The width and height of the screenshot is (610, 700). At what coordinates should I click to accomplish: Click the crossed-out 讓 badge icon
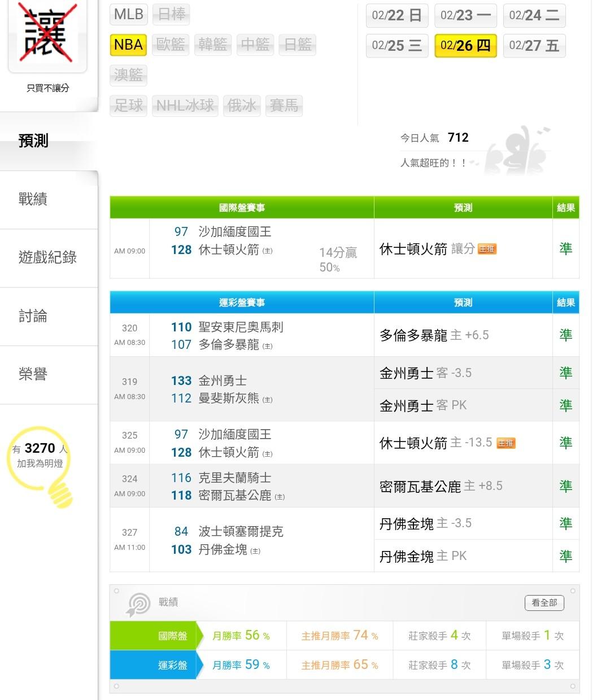coord(47,35)
